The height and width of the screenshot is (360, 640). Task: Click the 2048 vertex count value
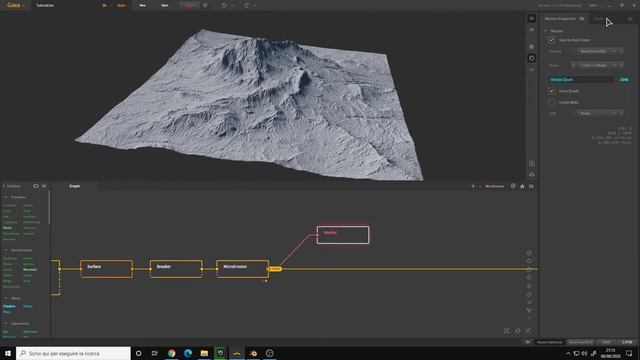[624, 80]
